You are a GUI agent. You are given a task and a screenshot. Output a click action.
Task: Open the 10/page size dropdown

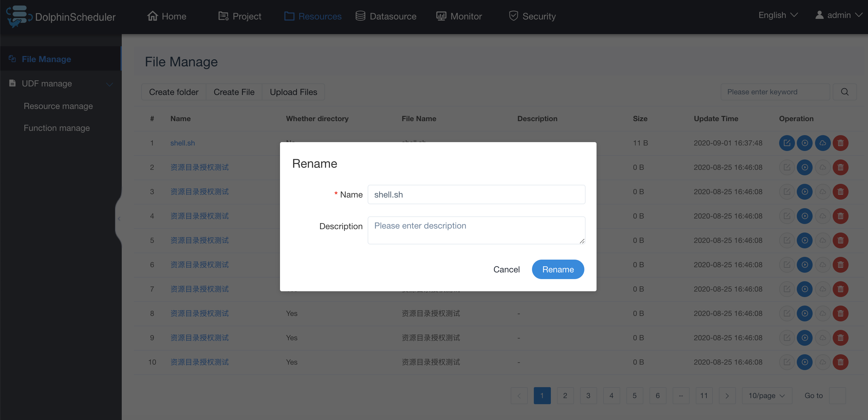(x=767, y=396)
